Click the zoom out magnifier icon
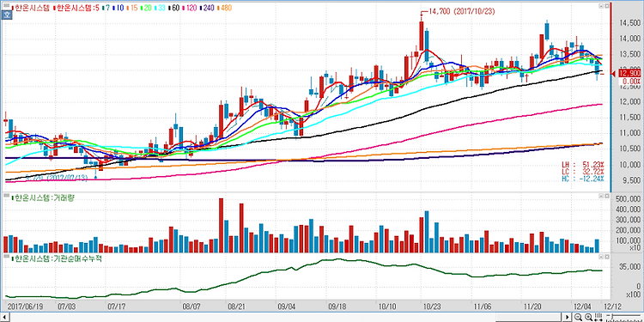The width and height of the screenshot is (644, 322). pyautogui.click(x=578, y=317)
